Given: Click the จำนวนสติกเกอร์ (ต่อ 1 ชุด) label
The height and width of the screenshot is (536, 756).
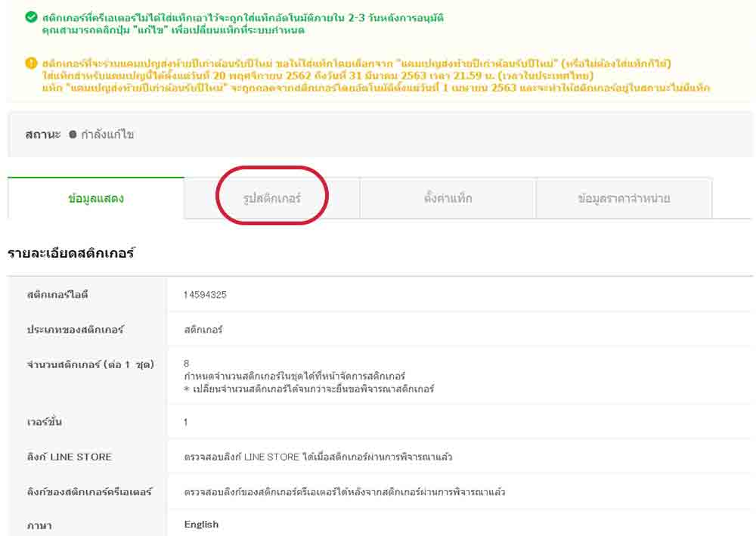Looking at the screenshot, I should (90, 364).
